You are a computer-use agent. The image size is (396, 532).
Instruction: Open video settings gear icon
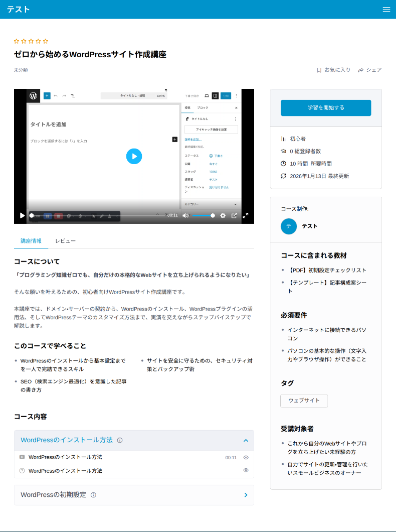point(223,215)
